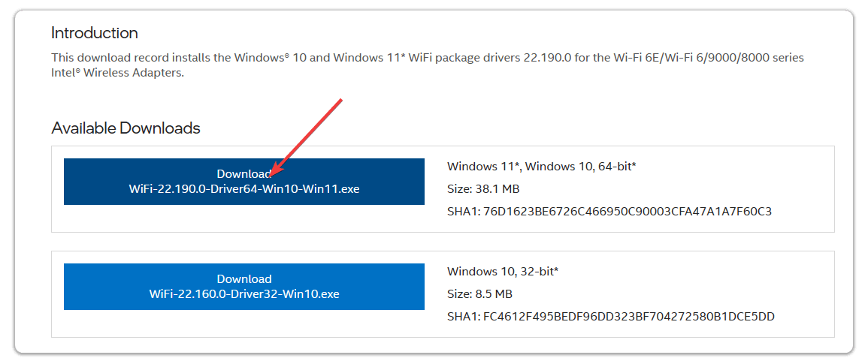
Task: Click the Available Downloads heading
Action: pos(126,128)
